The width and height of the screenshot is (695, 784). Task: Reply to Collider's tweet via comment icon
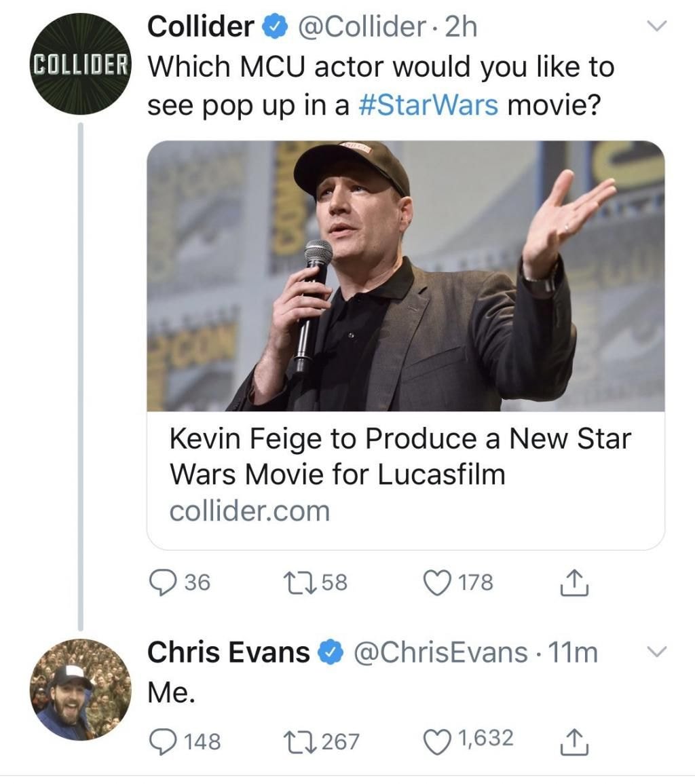coord(162,583)
